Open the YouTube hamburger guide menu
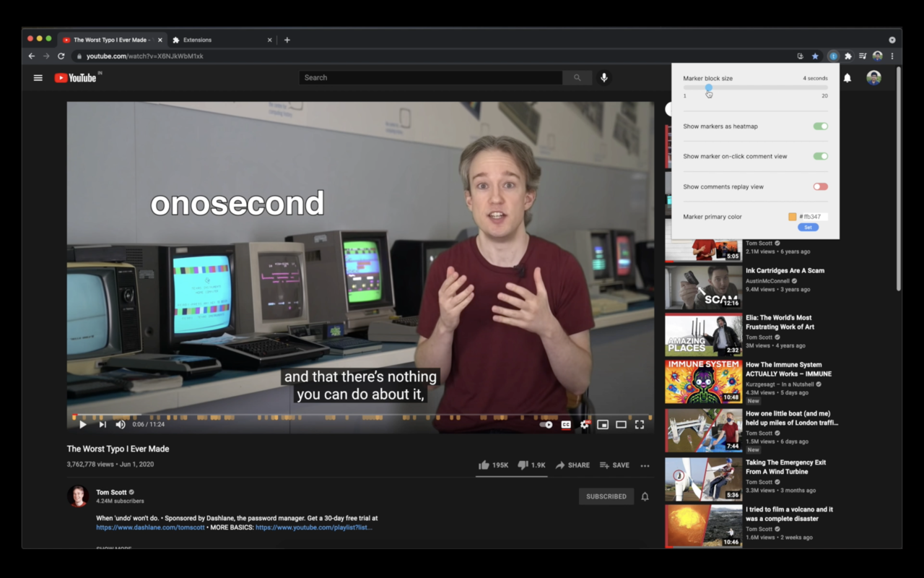 click(x=38, y=78)
